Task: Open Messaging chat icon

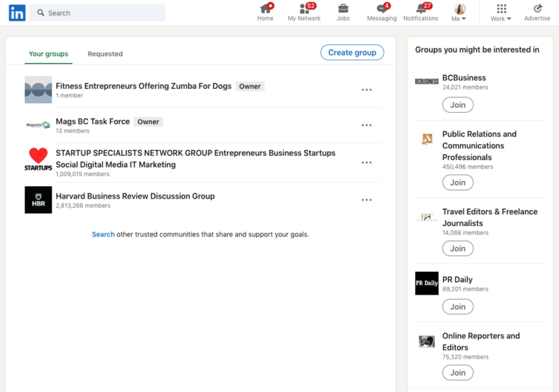Action: pos(381,9)
